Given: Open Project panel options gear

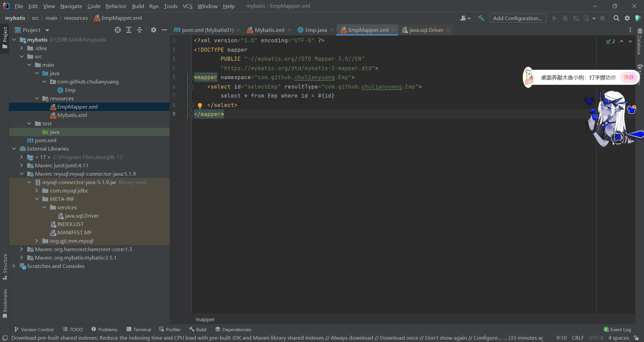Looking at the screenshot, I should point(154,30).
